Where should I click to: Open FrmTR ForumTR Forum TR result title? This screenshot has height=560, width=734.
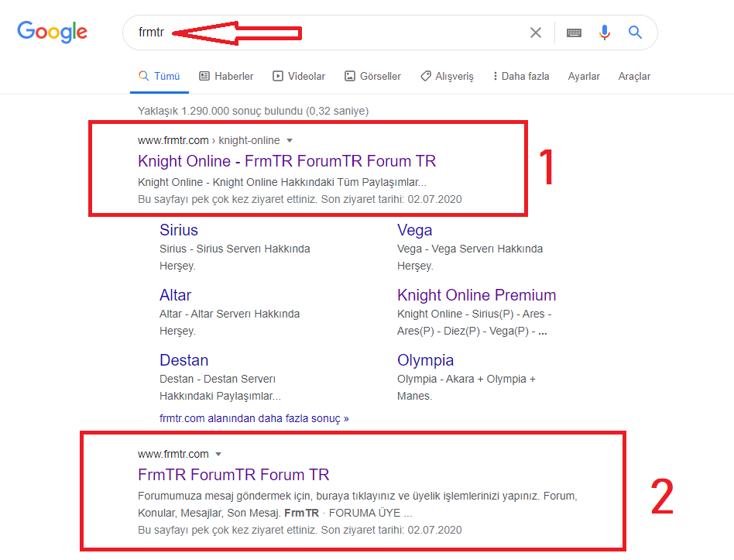pyautogui.click(x=234, y=475)
